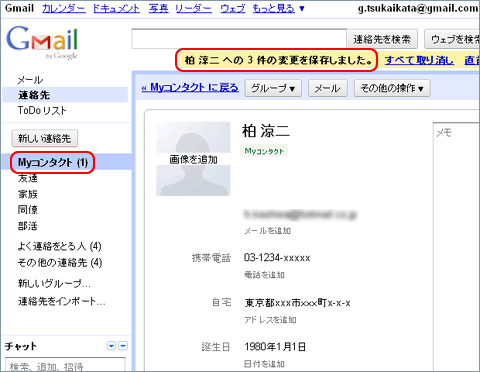The width and height of the screenshot is (480, 372).
Task: Click the チャット section header
Action: click(21, 346)
